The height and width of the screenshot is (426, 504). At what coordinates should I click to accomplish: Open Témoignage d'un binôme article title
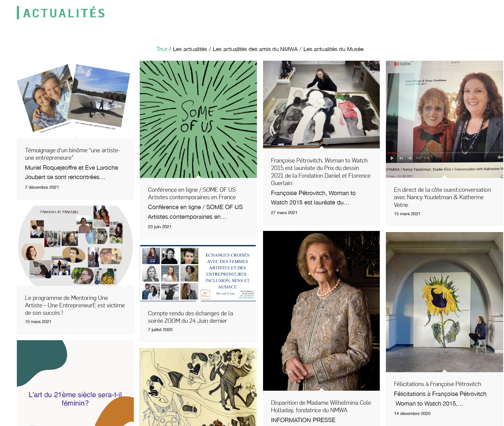72,154
